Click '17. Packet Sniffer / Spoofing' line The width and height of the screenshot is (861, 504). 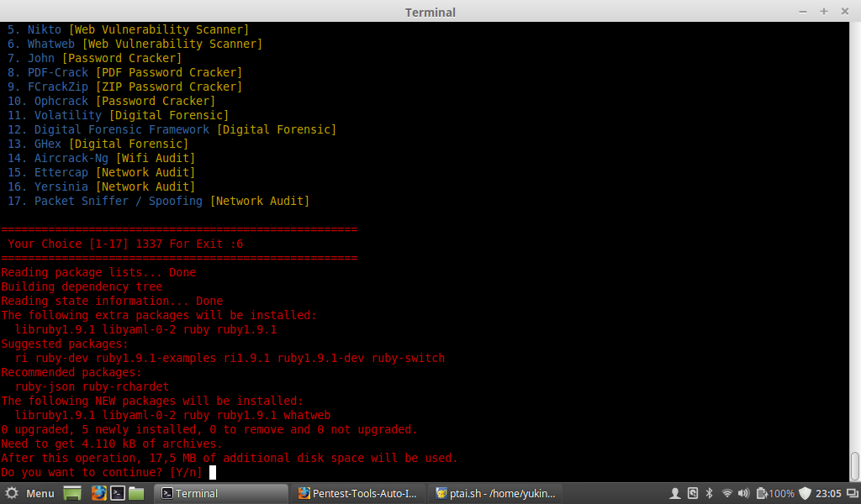[158, 201]
